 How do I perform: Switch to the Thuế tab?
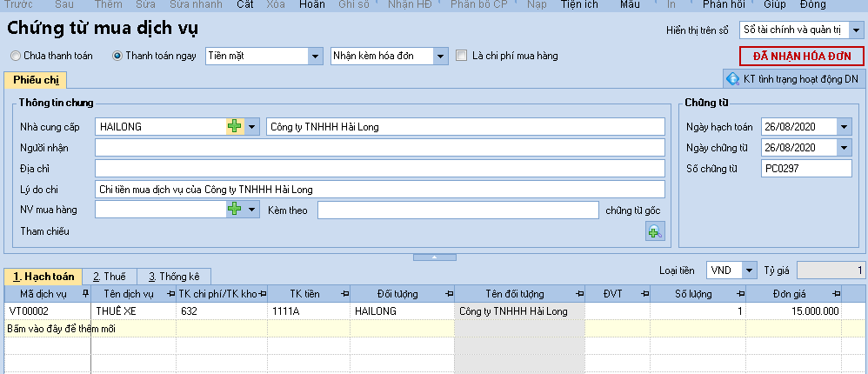(110, 277)
